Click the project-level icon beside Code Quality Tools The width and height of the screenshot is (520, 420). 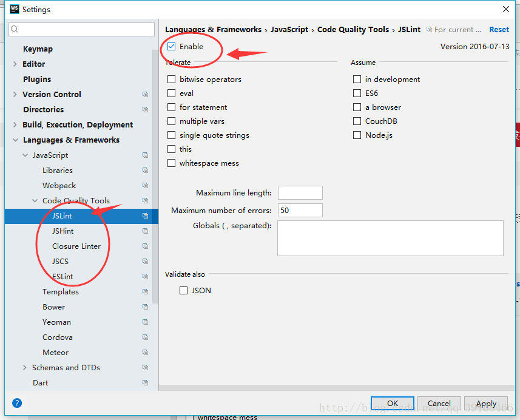click(x=145, y=200)
